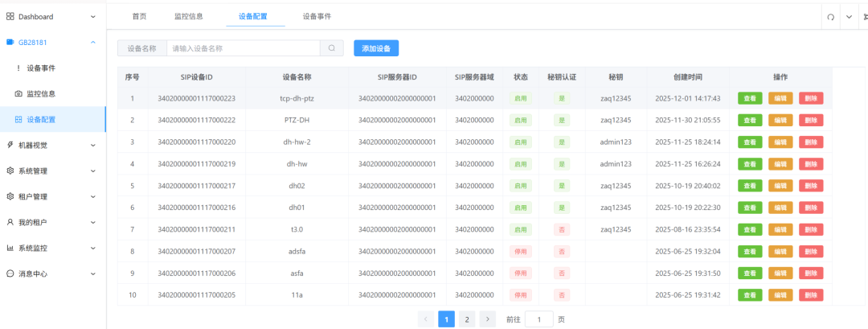Click the 请输入设备名称 search field
The width and height of the screenshot is (868, 329).
(x=243, y=48)
